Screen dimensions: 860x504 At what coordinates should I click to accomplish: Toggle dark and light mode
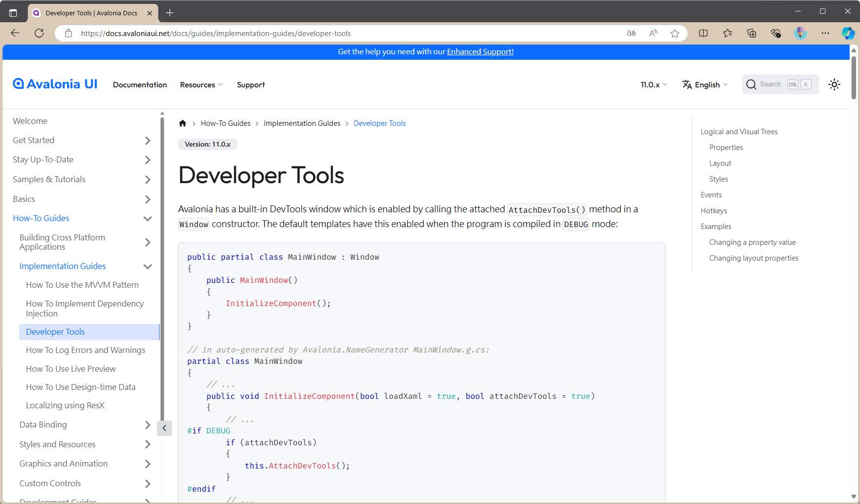click(834, 84)
